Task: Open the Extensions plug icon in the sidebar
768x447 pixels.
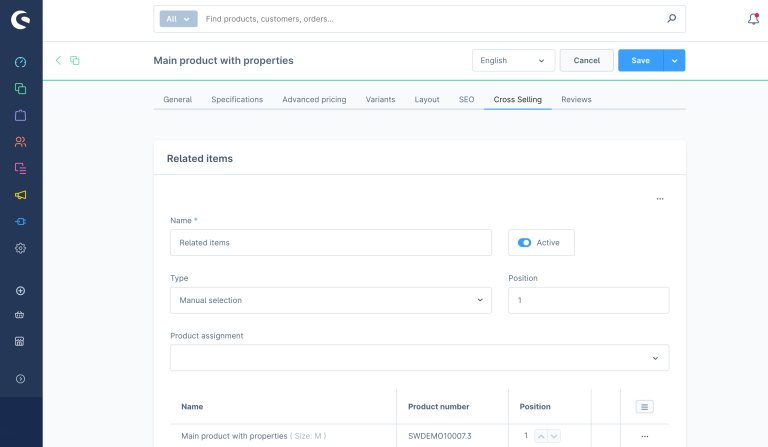Action: [x=21, y=221]
